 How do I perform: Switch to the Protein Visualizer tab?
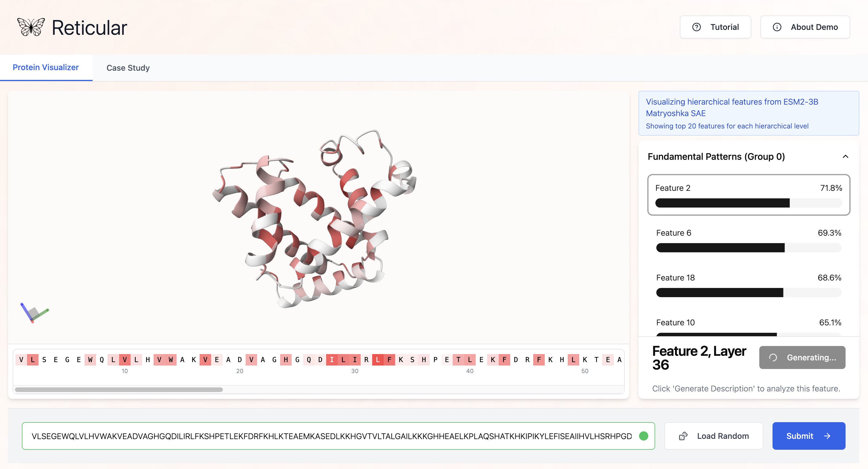(x=46, y=67)
